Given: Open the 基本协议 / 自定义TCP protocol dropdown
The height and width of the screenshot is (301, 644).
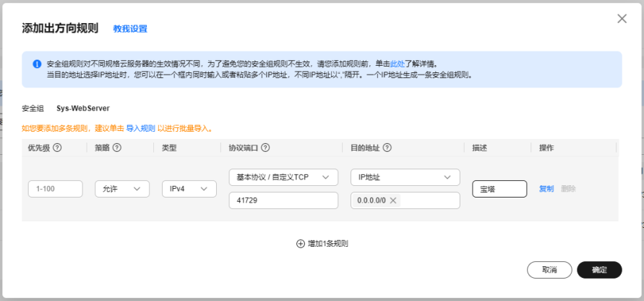Looking at the screenshot, I should coord(283,177).
